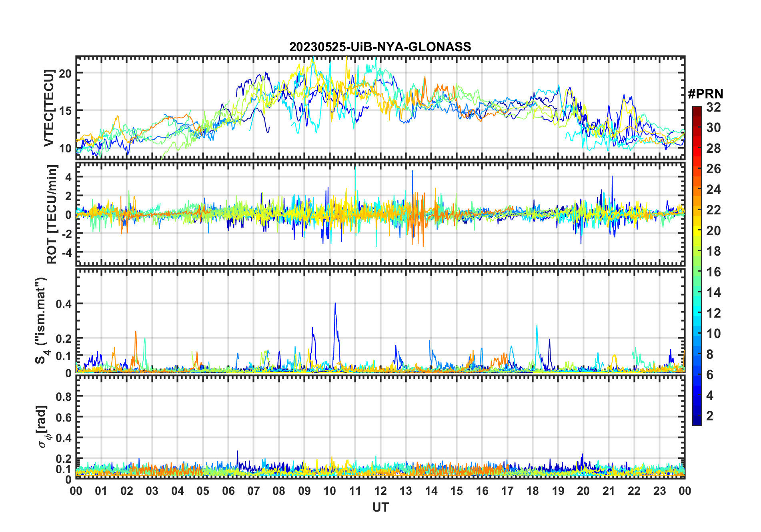Click the plot title 20230525-UiB-NYA-GLONASS

380,47
